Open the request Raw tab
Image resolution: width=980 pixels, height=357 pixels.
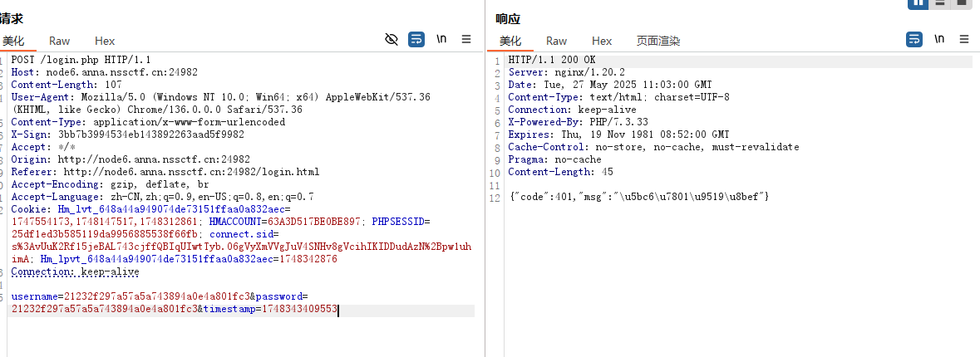click(x=59, y=41)
